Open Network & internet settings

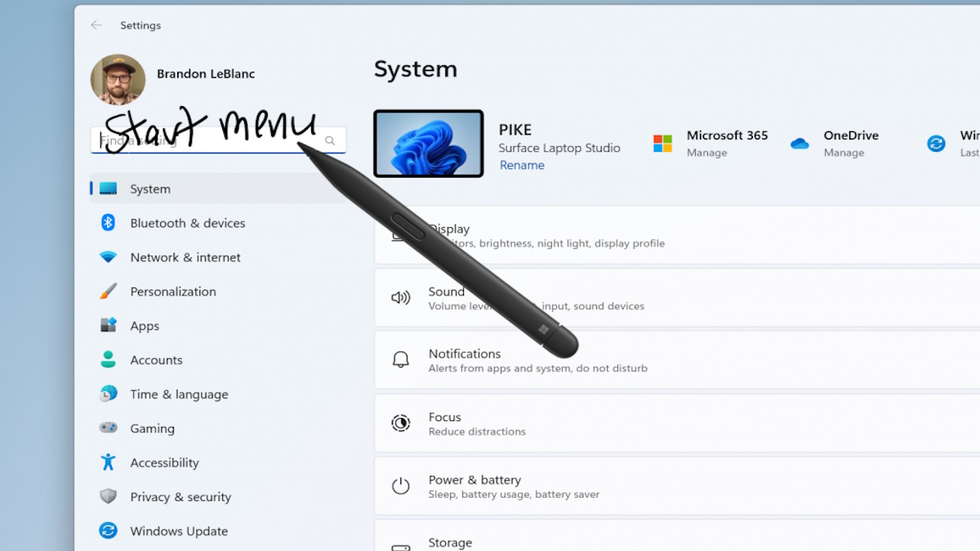[185, 257]
